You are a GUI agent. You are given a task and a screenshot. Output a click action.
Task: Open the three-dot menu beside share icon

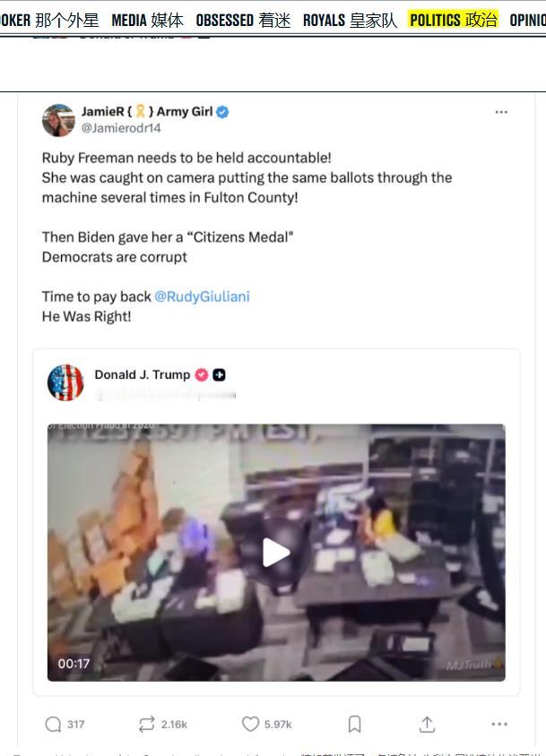click(x=499, y=724)
